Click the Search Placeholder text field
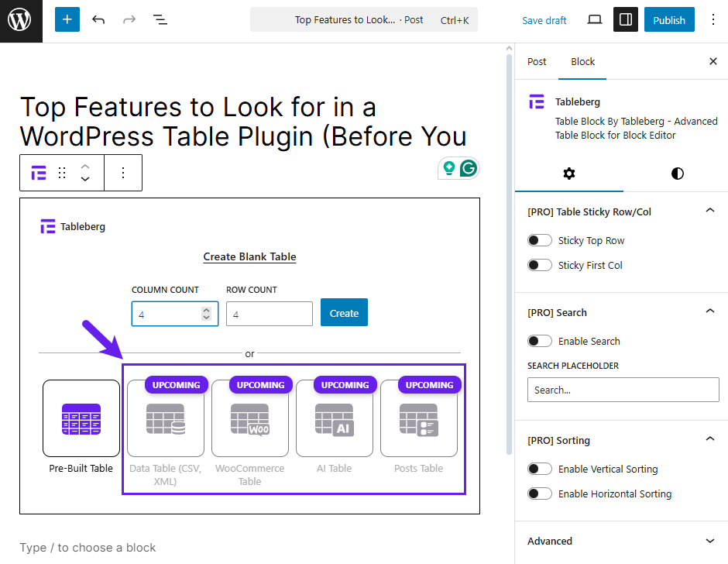 [623, 390]
